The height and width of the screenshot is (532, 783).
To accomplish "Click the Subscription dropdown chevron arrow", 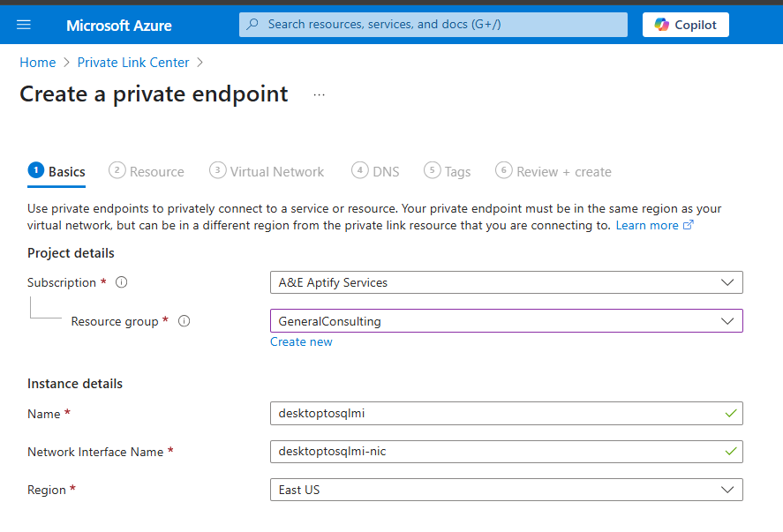I will coord(727,282).
